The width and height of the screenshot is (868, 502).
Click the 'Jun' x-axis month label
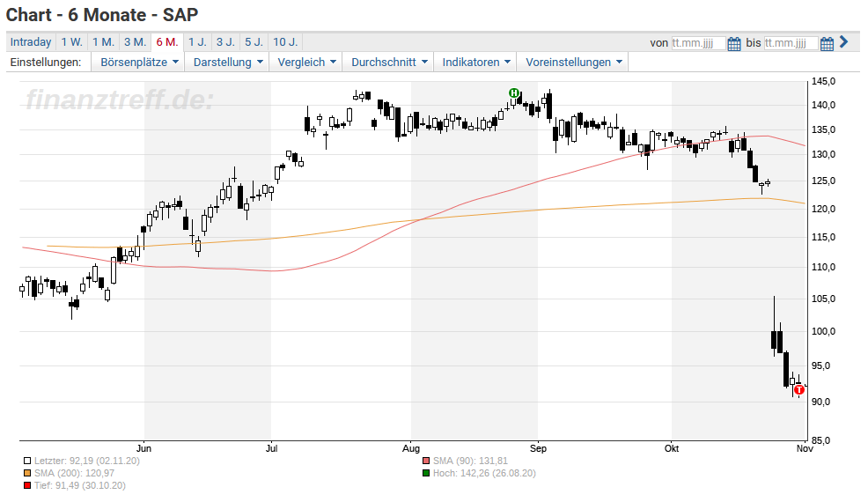[x=143, y=448]
